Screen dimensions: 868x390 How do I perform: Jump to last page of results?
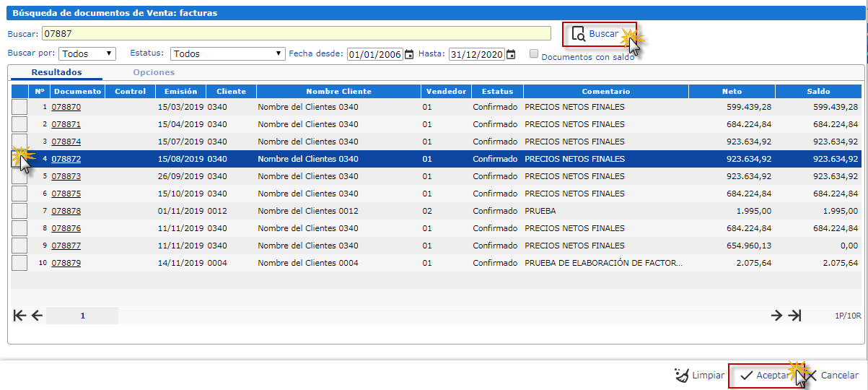click(x=794, y=315)
